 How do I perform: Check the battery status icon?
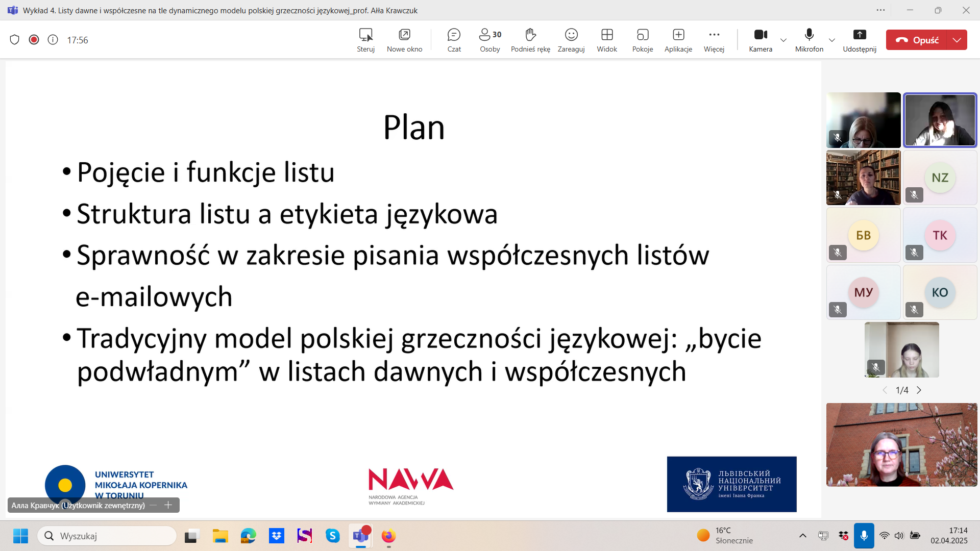[x=915, y=536]
